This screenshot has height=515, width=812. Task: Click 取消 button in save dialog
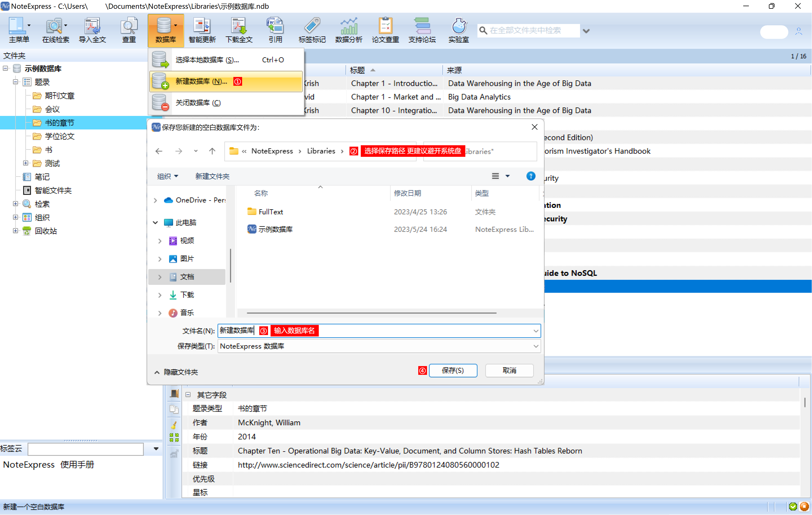509,371
